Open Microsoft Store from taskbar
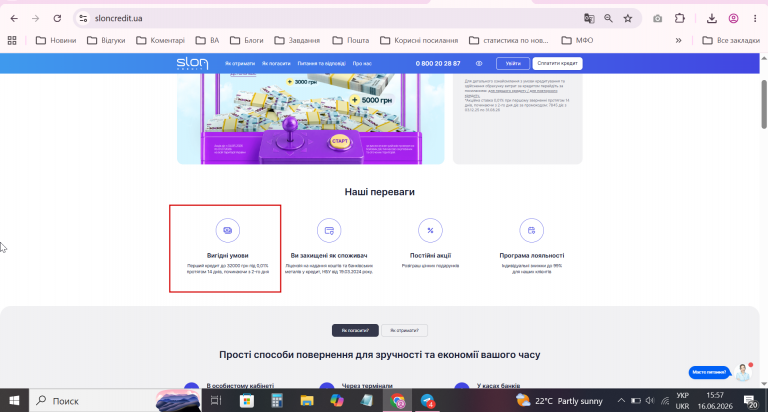Screen dimensions: 768x412 pyautogui.click(x=246, y=401)
